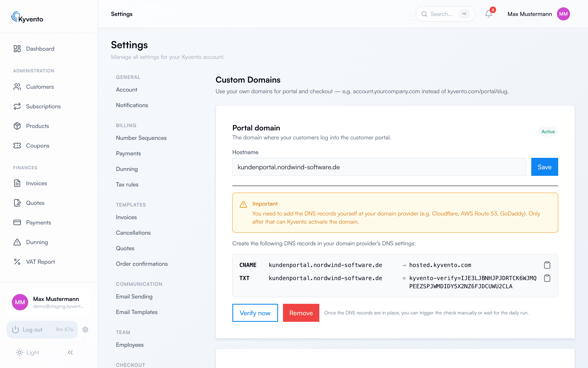The height and width of the screenshot is (368, 588).
Task: Click the VAT Report percent icon
Action: tap(17, 262)
